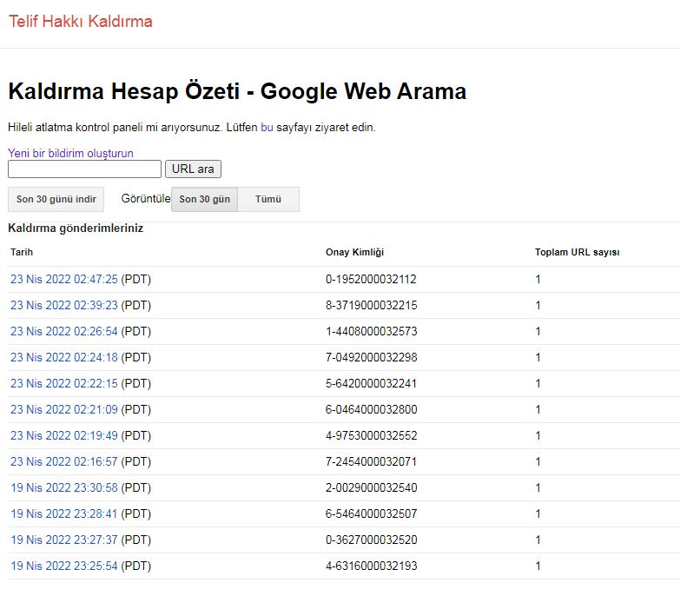Click the 'Tarih' column header
This screenshot has width=680, height=616.
[22, 252]
